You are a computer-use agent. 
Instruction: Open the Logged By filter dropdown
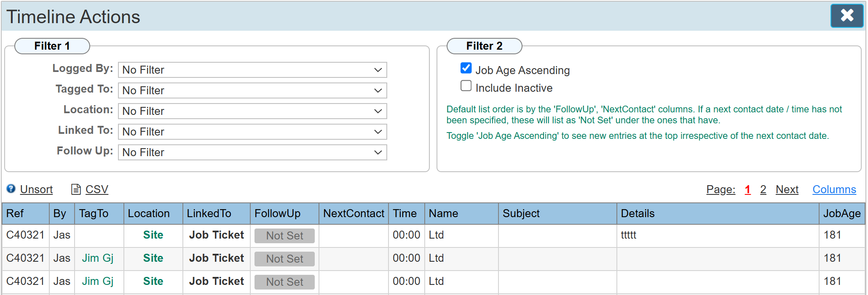click(252, 70)
